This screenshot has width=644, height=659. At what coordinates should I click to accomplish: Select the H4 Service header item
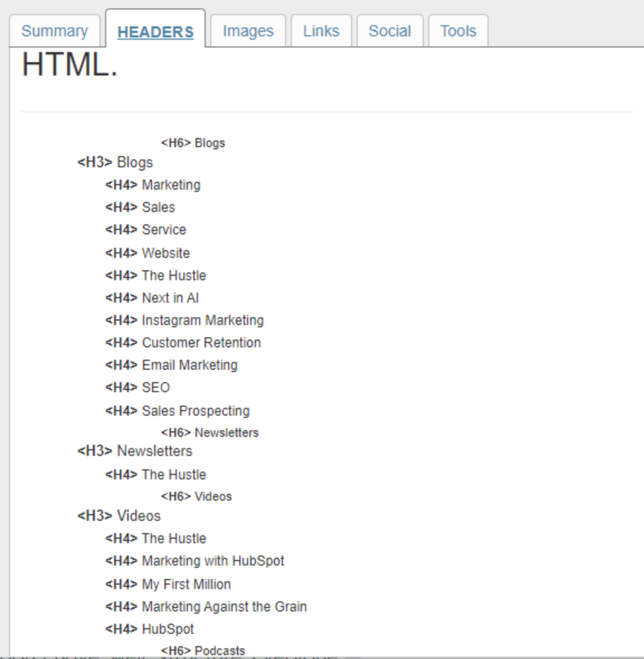[x=145, y=229]
